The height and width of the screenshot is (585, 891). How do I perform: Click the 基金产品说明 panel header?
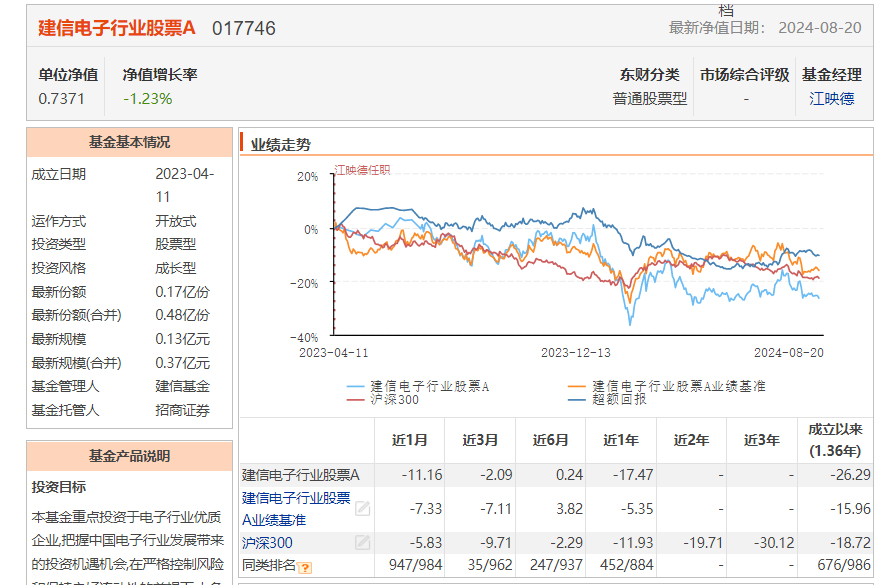[129, 455]
